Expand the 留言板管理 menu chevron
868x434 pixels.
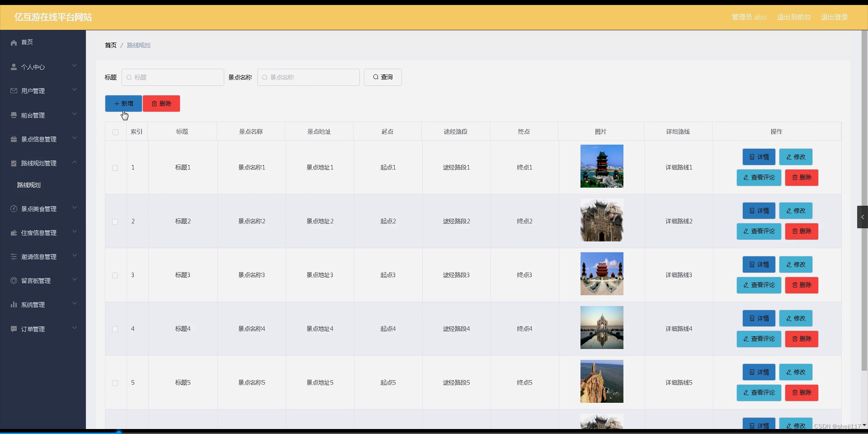pos(75,280)
